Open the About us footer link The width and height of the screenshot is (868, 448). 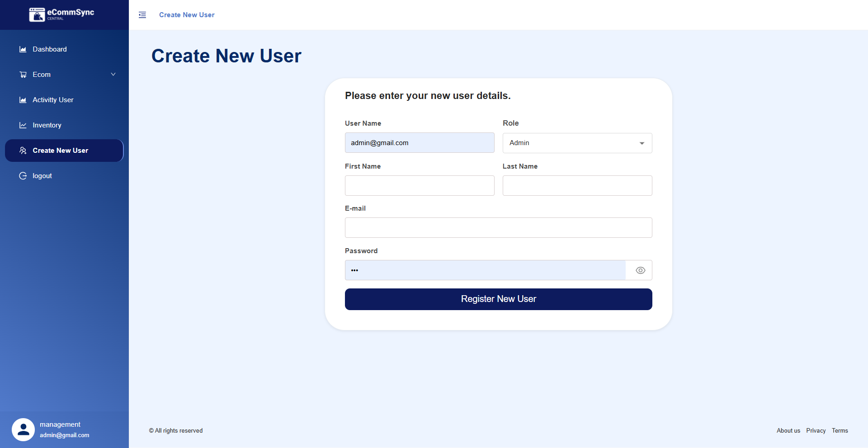[x=788, y=430]
